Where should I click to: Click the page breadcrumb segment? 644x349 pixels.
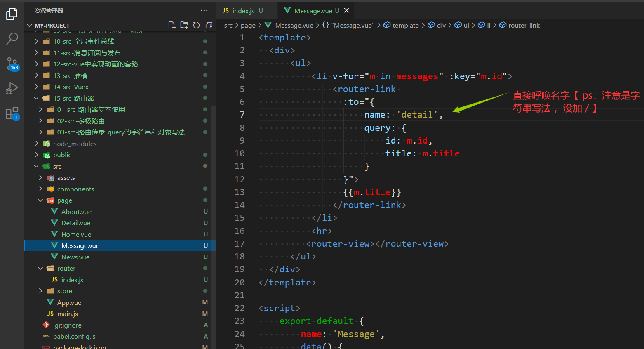[248, 25]
